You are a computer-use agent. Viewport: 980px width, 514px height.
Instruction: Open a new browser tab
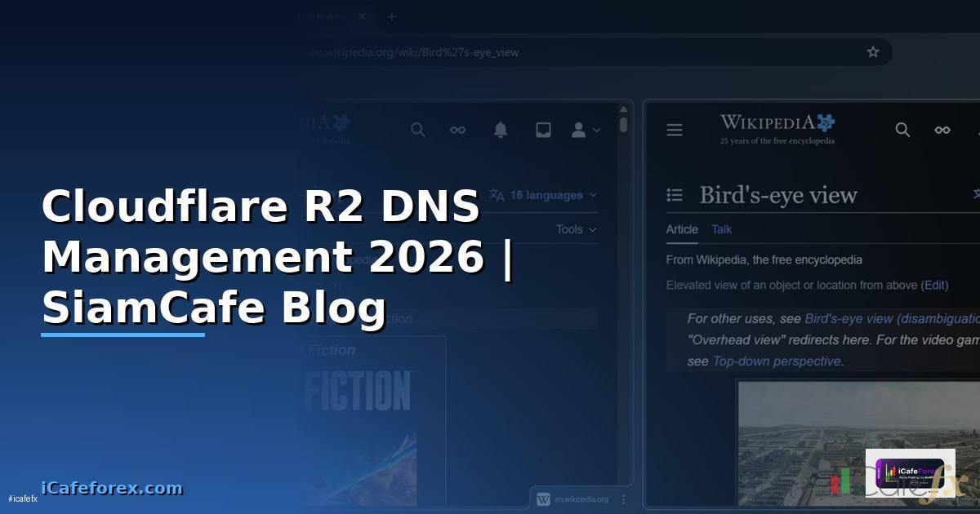[x=391, y=16]
